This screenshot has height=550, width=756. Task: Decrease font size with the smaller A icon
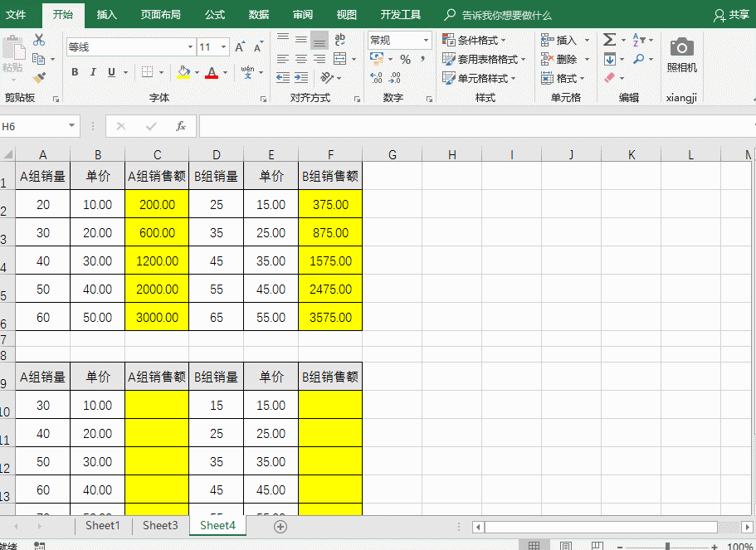point(258,47)
